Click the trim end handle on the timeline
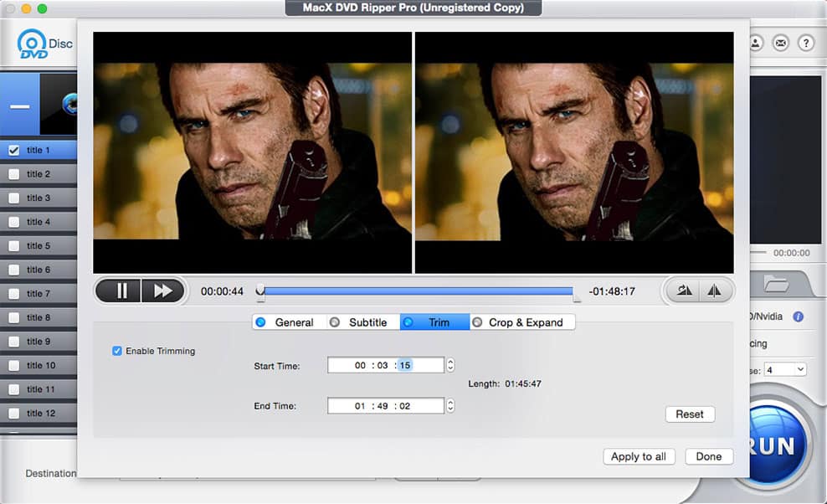 pos(577,299)
